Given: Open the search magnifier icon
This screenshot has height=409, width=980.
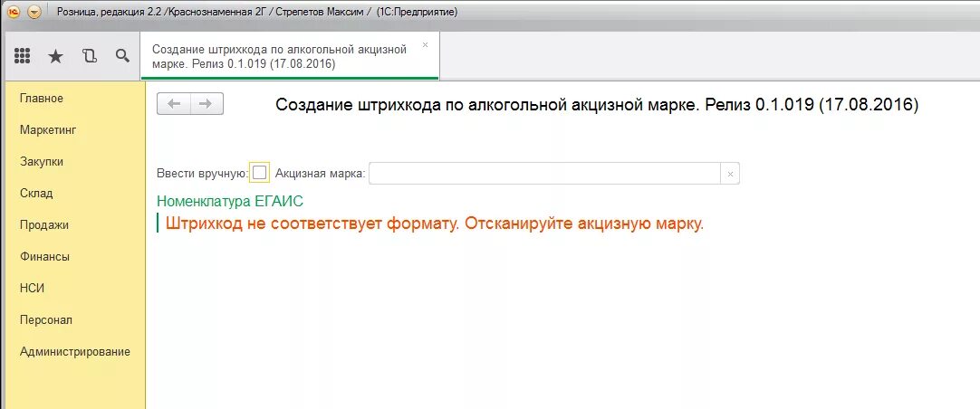Looking at the screenshot, I should [x=122, y=55].
